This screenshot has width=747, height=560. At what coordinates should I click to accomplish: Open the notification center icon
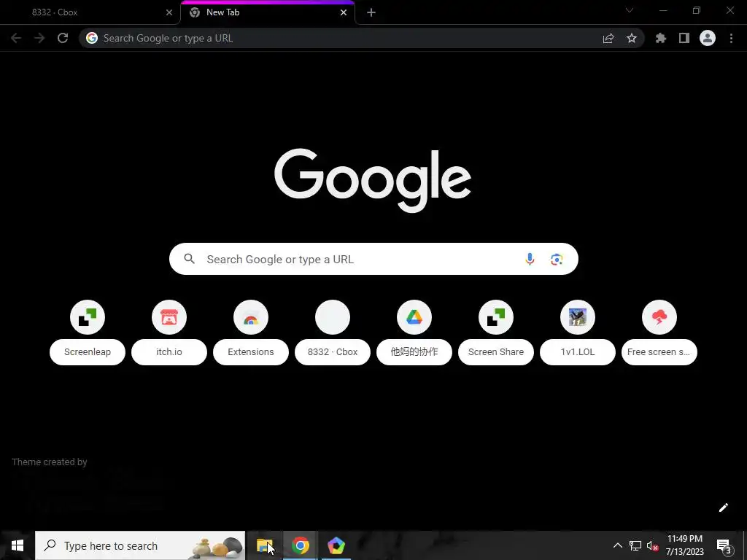[724, 546]
